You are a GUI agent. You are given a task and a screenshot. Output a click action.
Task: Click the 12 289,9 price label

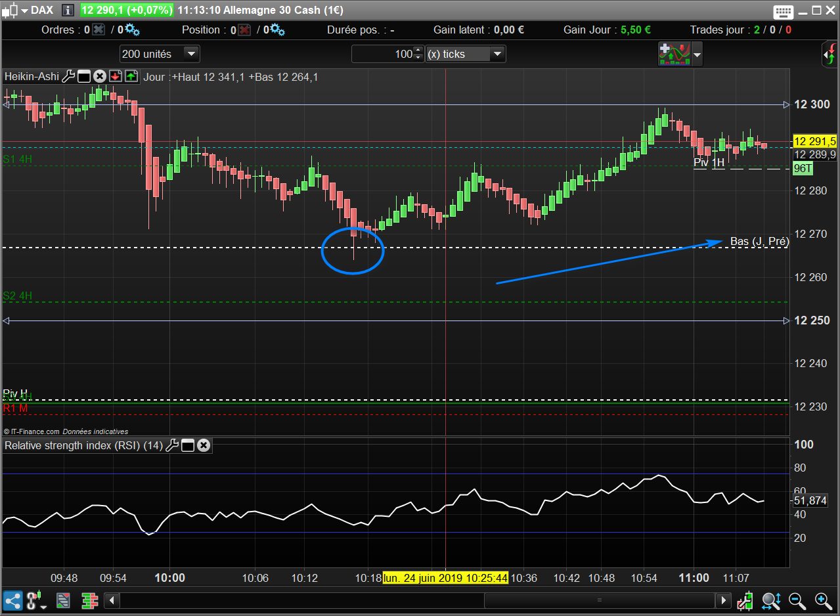814,154
